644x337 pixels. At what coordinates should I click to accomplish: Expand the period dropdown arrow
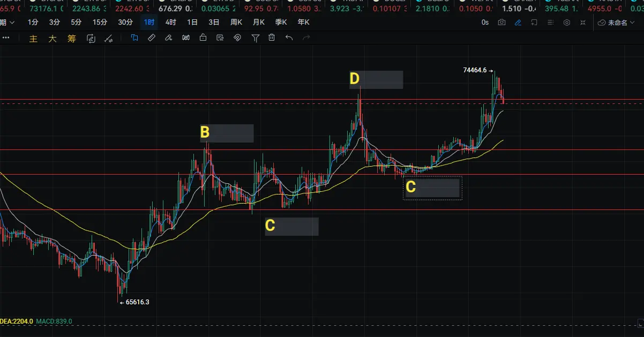point(13,23)
